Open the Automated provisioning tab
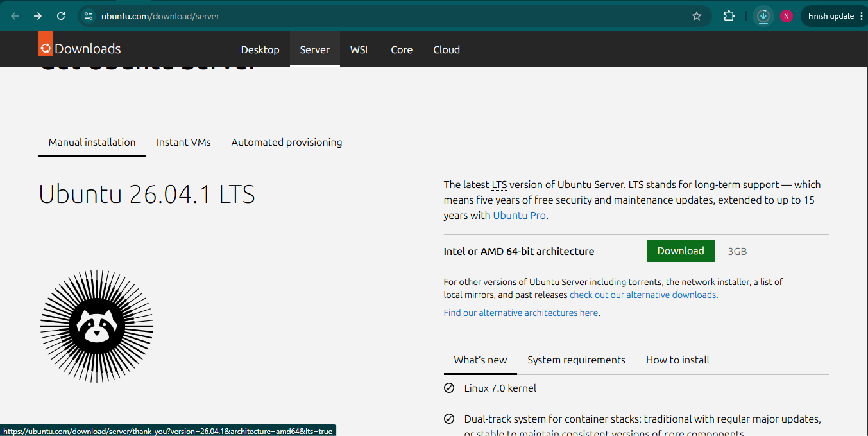This screenshot has height=436, width=868. 287,142
